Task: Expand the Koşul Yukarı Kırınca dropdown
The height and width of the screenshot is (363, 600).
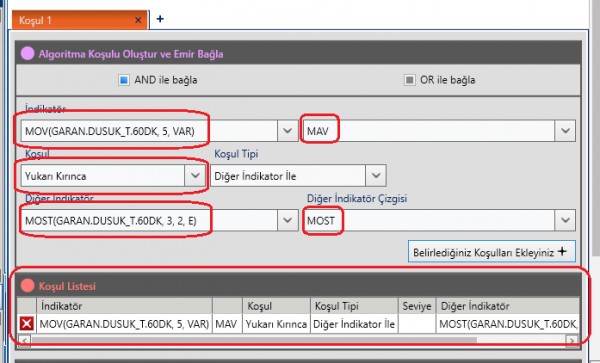Action: pos(195,176)
